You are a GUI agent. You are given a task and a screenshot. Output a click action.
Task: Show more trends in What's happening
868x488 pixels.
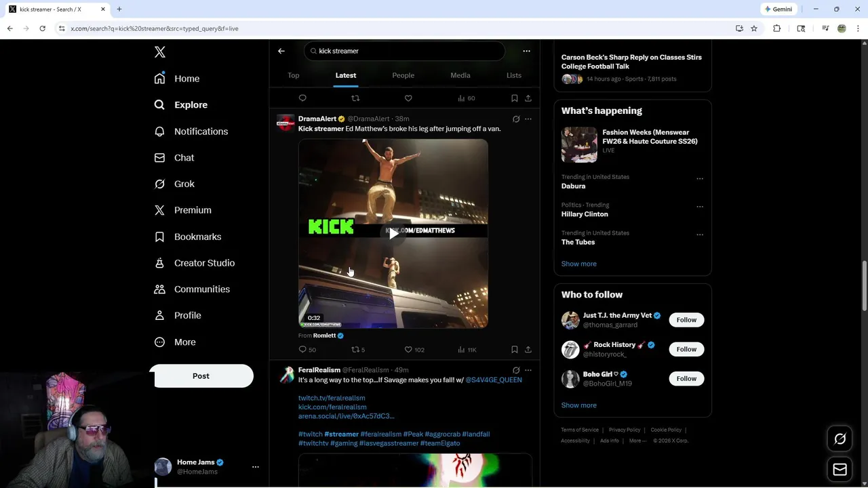point(579,264)
